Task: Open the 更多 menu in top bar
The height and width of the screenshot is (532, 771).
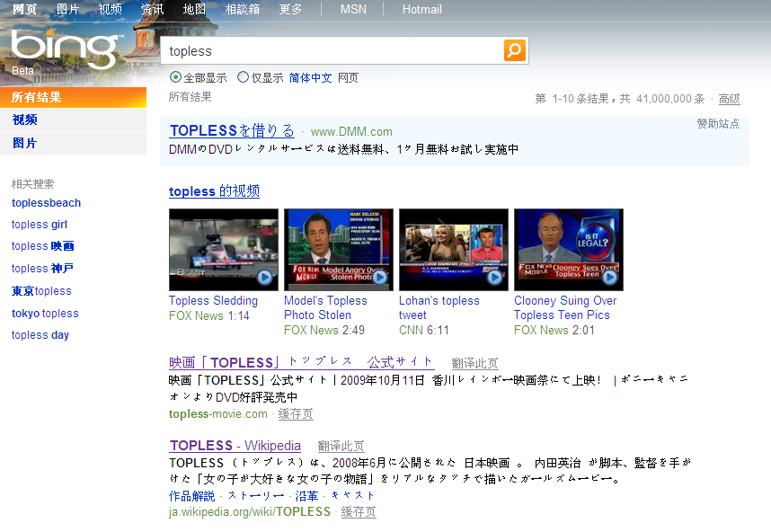Action: point(290,9)
